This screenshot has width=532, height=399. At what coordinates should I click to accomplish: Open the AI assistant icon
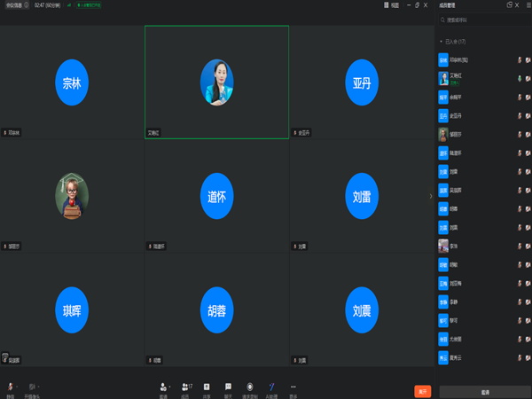(271, 387)
